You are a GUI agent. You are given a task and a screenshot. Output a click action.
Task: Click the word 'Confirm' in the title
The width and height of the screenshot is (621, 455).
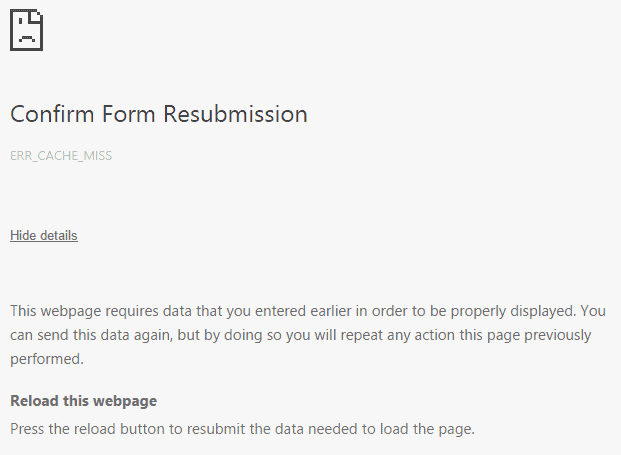[52, 114]
